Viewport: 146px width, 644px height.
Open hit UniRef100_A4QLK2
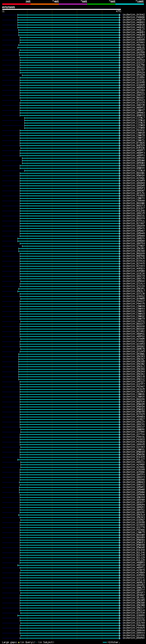click(134, 27)
